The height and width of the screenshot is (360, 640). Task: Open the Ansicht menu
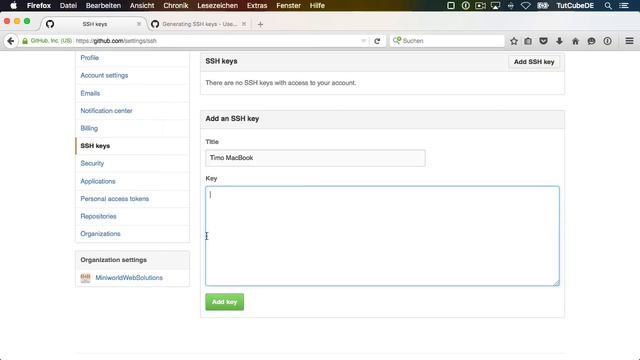[x=142, y=5]
